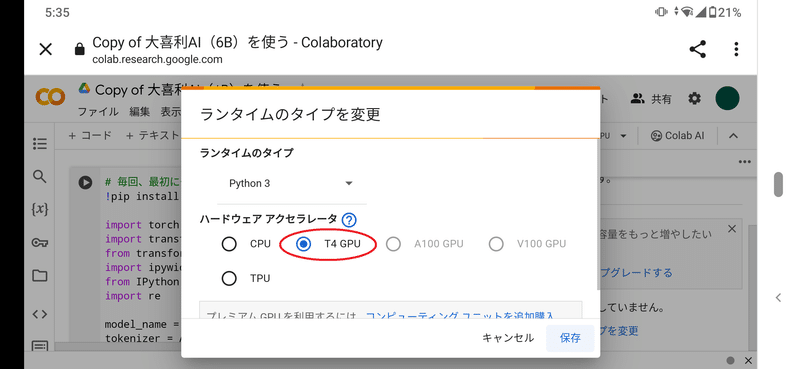
Task: Select the CPU radio button
Action: pos(229,244)
